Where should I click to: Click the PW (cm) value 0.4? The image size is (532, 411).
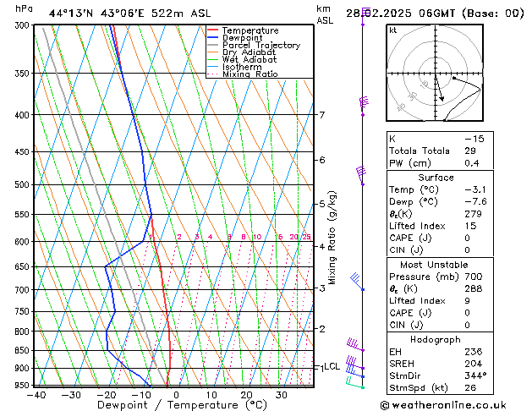(472, 163)
